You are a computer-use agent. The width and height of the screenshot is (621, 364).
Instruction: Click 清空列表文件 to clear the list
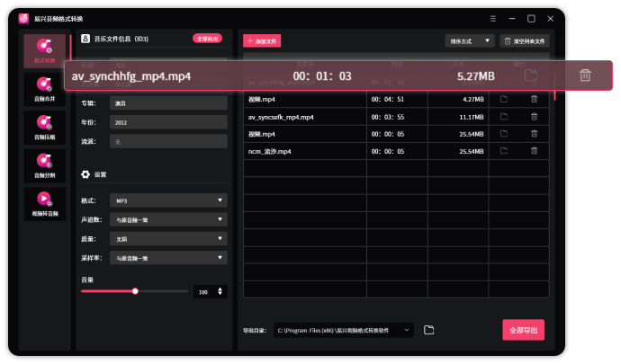pyautogui.click(x=526, y=40)
